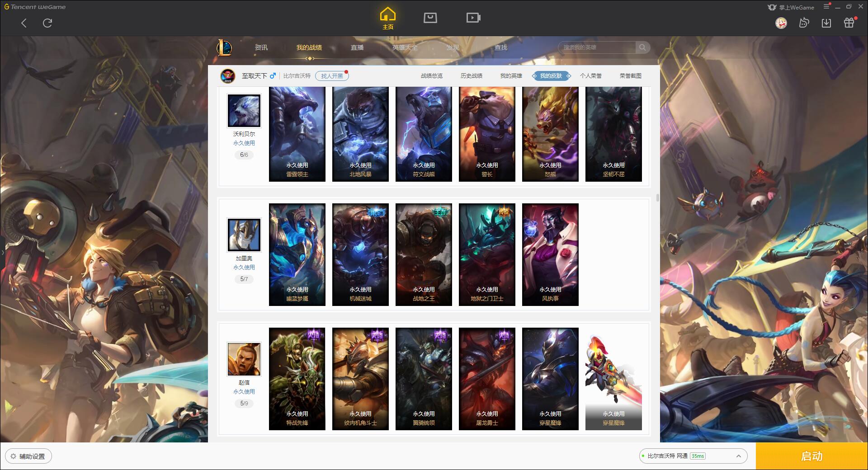Screen dimensions: 868x470
Task: Open the WeGame hamburger menu icon
Action: point(827,7)
